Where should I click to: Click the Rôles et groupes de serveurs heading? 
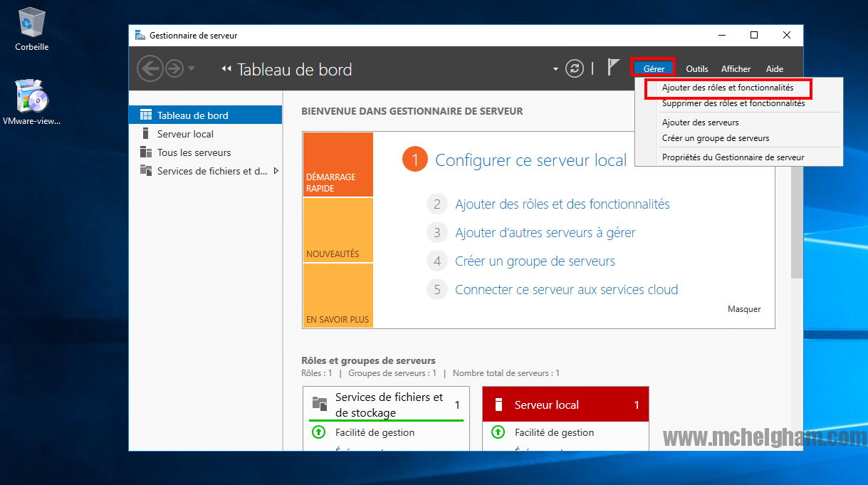pos(368,360)
